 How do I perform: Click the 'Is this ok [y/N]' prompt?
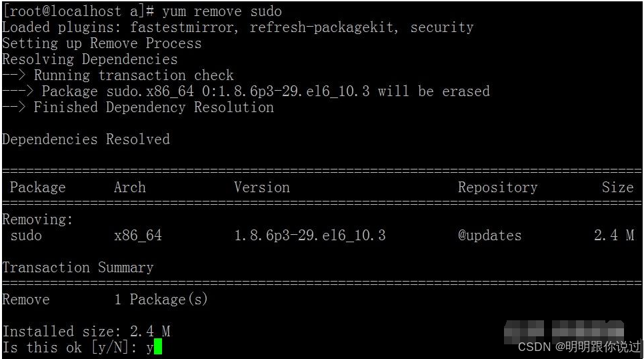tap(70, 347)
